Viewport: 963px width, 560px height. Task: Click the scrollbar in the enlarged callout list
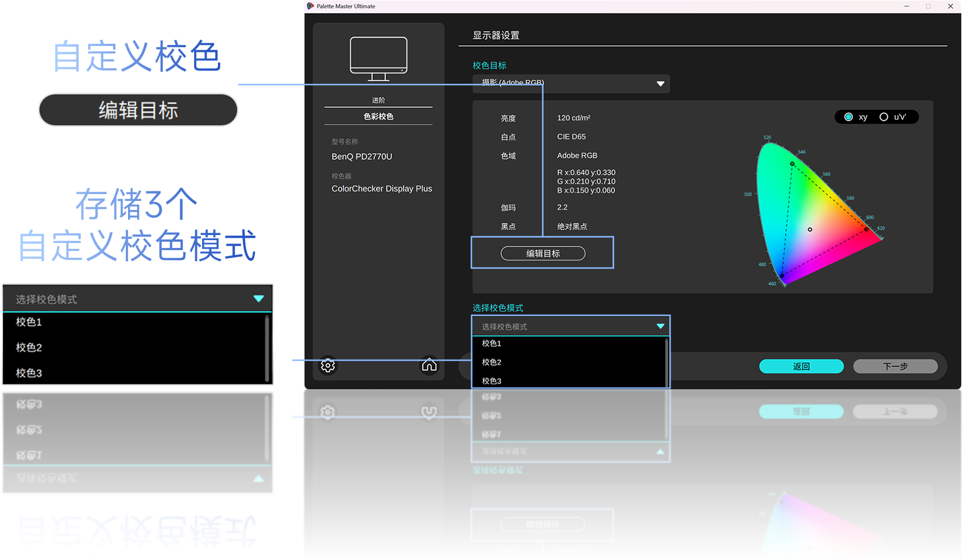[267, 348]
